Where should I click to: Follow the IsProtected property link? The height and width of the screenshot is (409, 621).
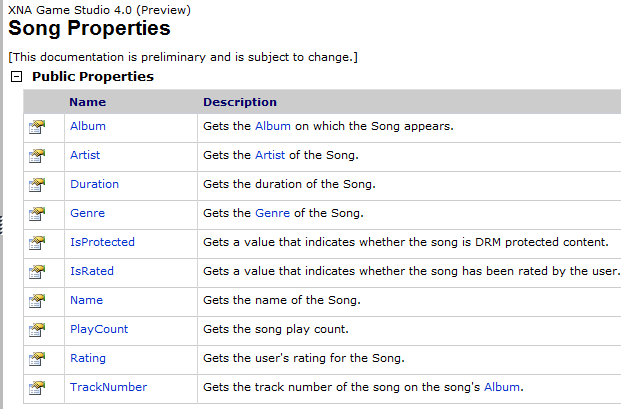[102, 242]
